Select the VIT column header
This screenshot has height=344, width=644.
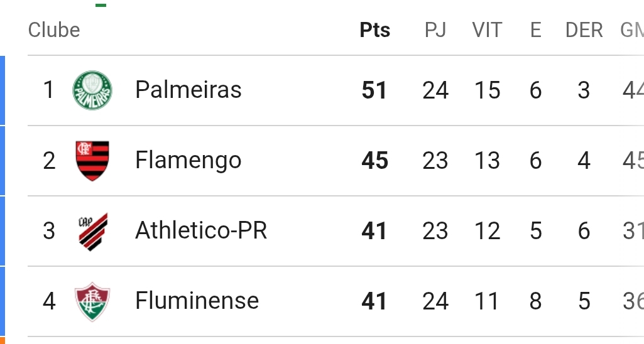click(487, 30)
